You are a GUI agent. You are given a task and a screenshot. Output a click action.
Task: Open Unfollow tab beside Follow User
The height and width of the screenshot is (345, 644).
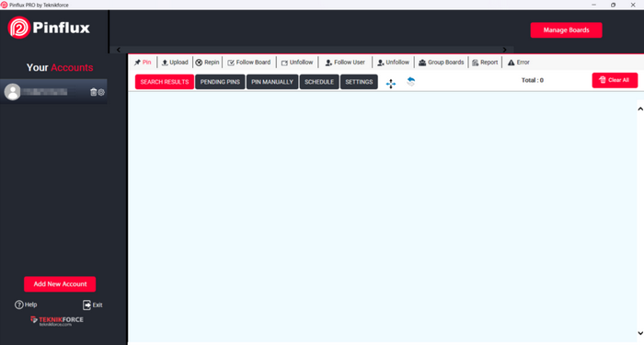[x=393, y=63]
